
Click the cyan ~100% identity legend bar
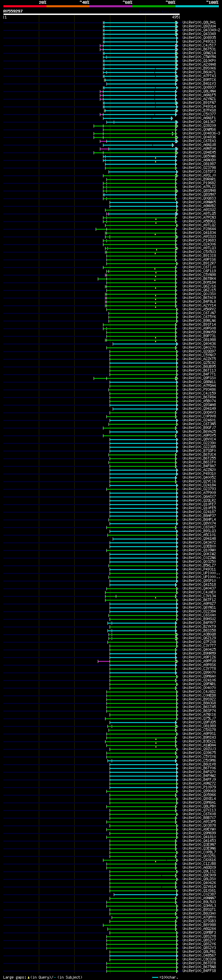[197, 6]
